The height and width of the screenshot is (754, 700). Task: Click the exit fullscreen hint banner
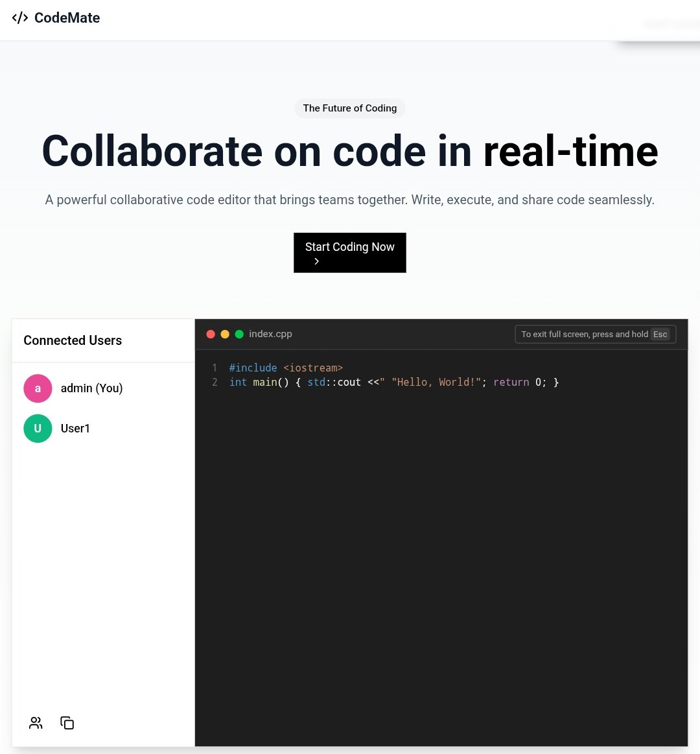click(595, 334)
